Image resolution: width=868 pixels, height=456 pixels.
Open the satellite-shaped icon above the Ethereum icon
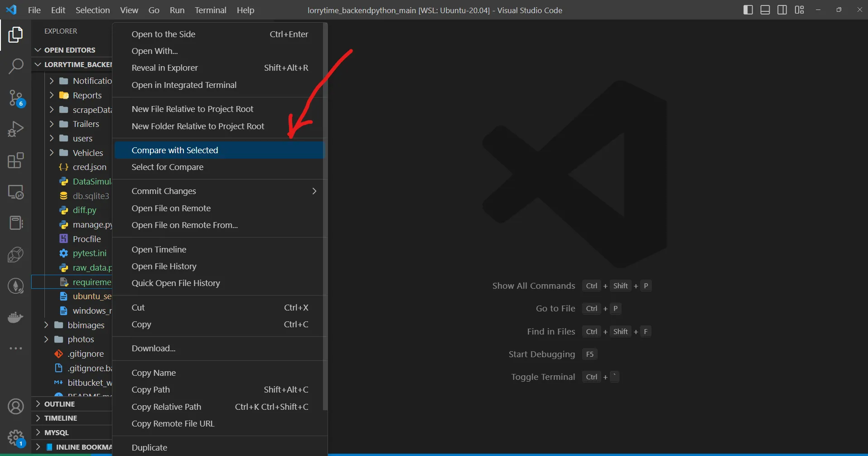point(15,255)
